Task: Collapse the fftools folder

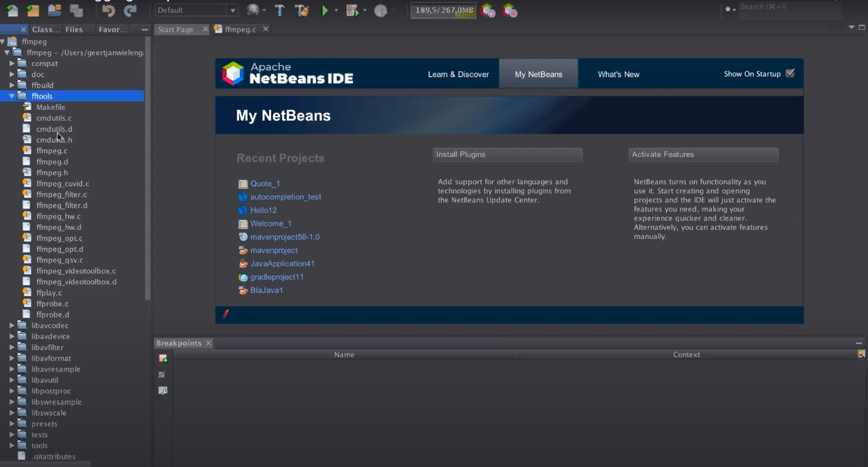Action: tap(12, 96)
